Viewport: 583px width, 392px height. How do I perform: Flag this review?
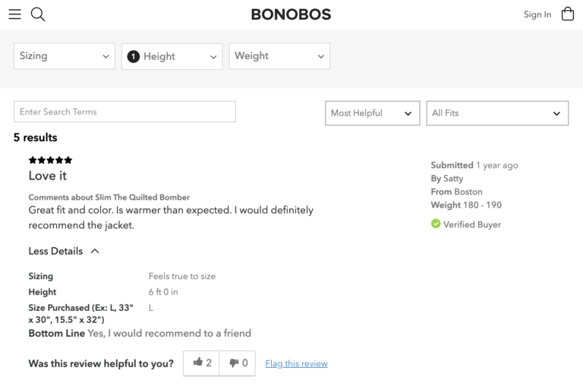[x=296, y=364]
